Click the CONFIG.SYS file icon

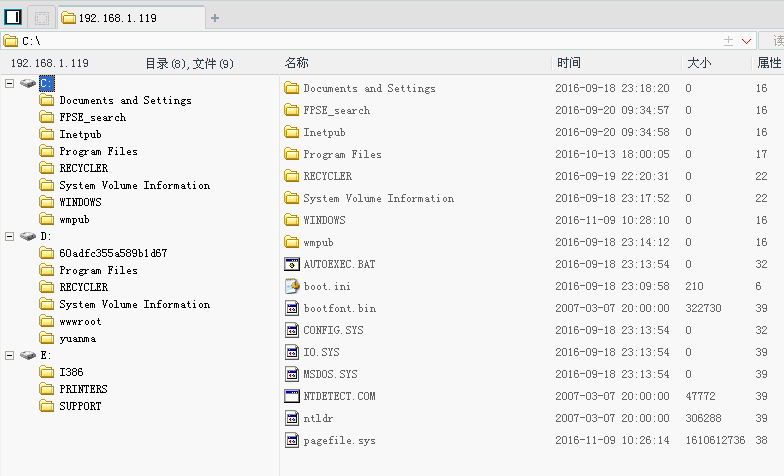[292, 330]
